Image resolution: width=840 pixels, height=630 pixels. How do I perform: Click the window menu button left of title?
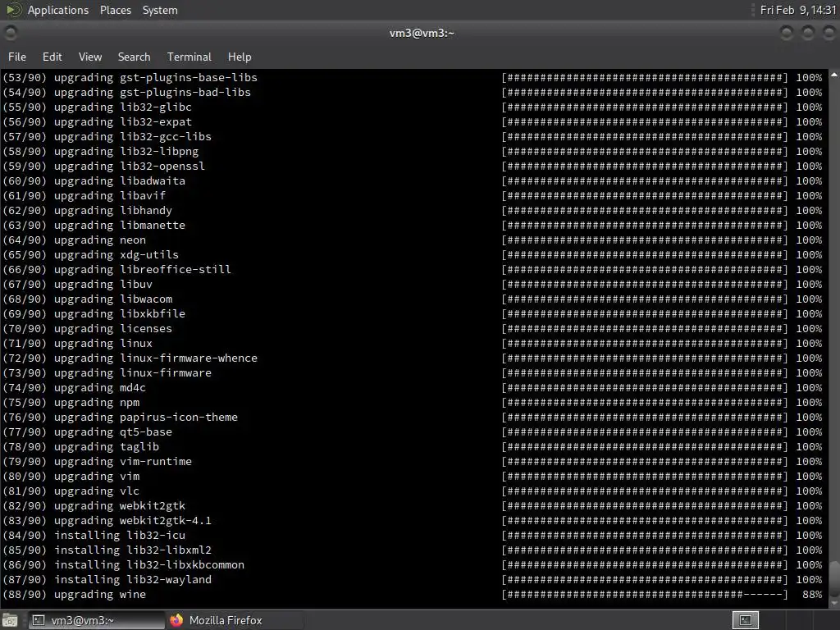click(x=10, y=33)
